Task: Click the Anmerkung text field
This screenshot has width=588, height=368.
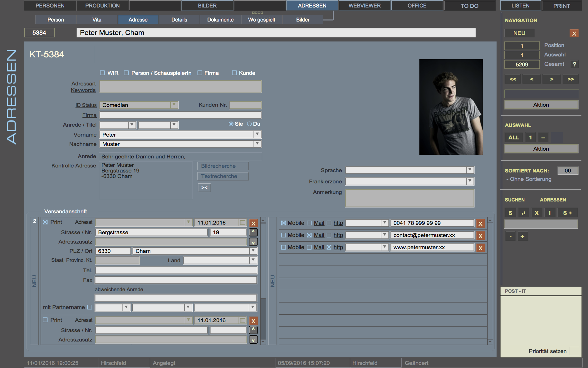Action: pyautogui.click(x=409, y=198)
